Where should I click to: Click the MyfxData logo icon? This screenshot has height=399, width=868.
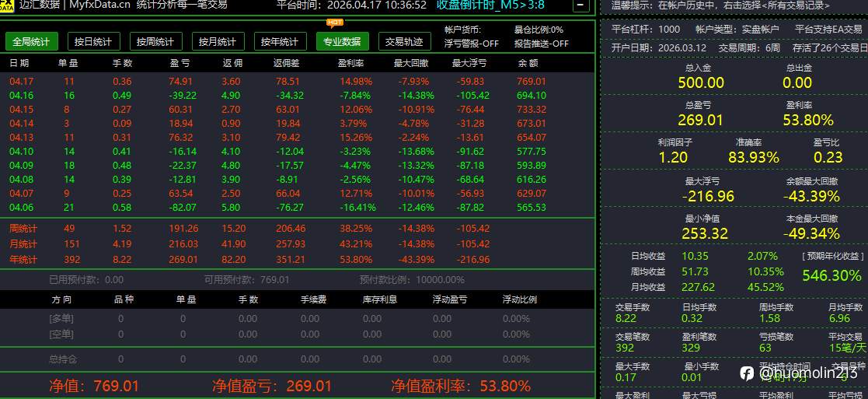(7, 5)
